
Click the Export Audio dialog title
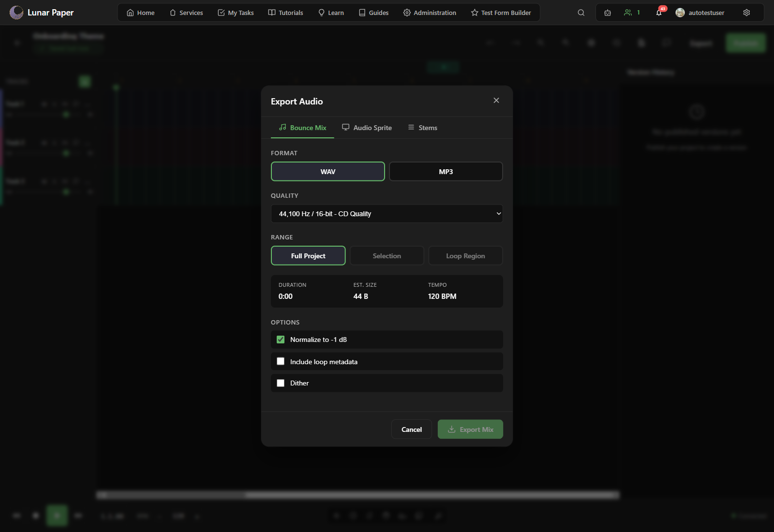coord(297,102)
